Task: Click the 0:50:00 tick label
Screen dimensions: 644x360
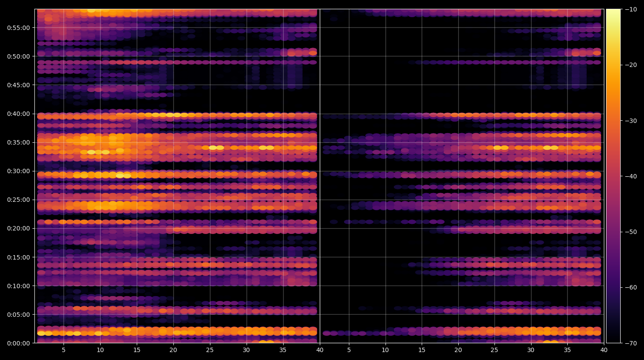Action: point(19,56)
